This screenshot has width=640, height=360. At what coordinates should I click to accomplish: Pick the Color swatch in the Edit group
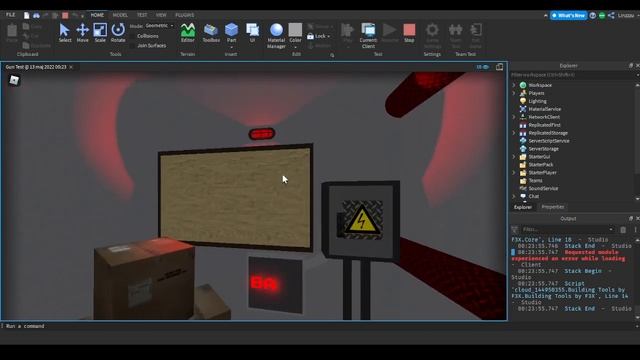[295, 30]
